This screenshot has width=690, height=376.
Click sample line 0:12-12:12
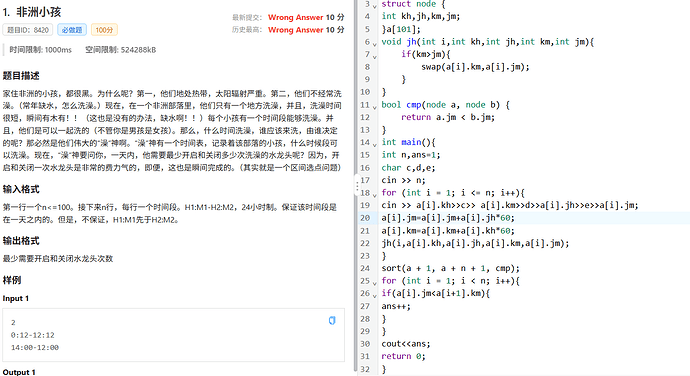33,335
